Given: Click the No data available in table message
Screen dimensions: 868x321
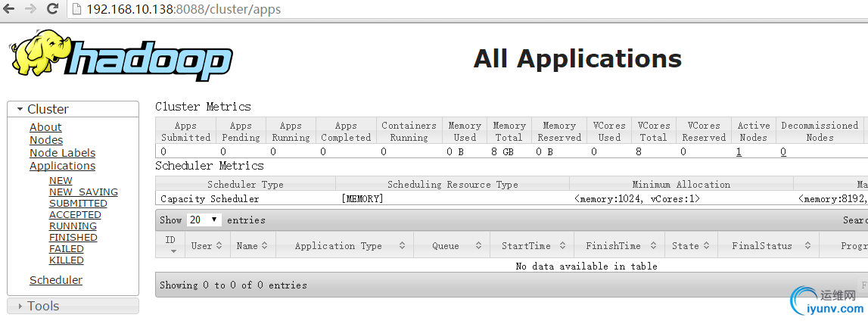Looking at the screenshot, I should pos(586,266).
